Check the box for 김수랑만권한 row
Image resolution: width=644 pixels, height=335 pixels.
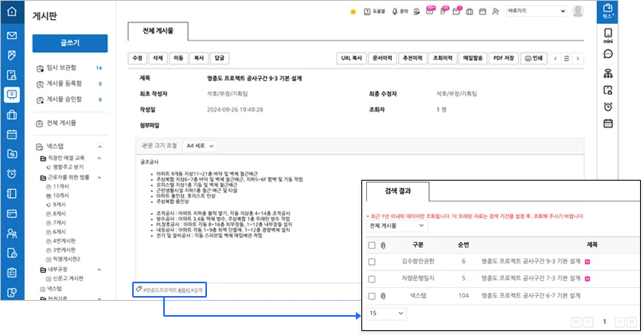(x=373, y=261)
